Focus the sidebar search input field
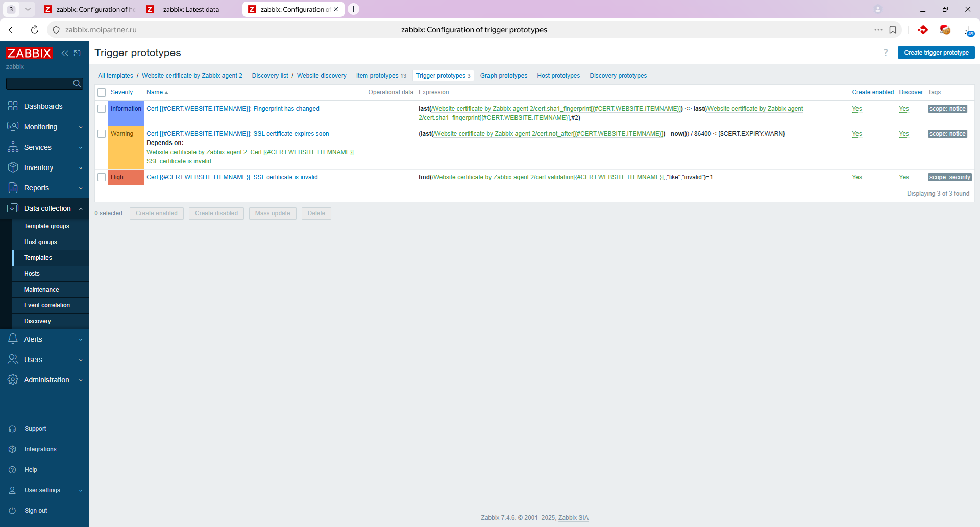 [39, 84]
